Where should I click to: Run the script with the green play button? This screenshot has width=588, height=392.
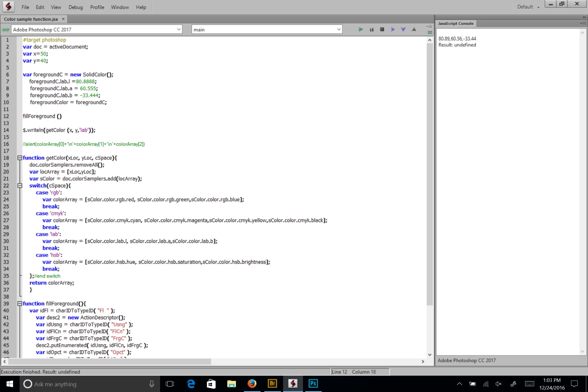tap(360, 29)
